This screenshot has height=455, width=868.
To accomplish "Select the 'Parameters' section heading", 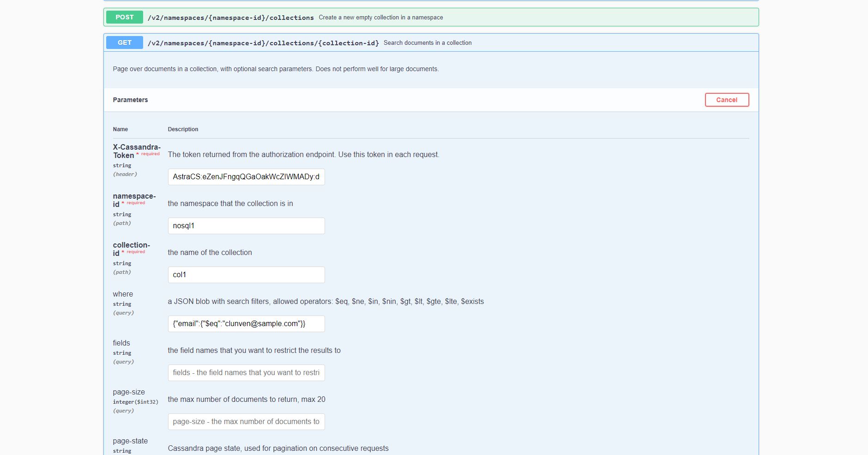I will (131, 100).
